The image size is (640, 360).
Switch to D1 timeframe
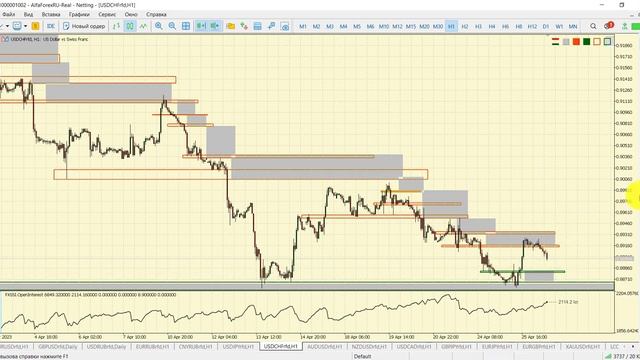tap(546, 26)
